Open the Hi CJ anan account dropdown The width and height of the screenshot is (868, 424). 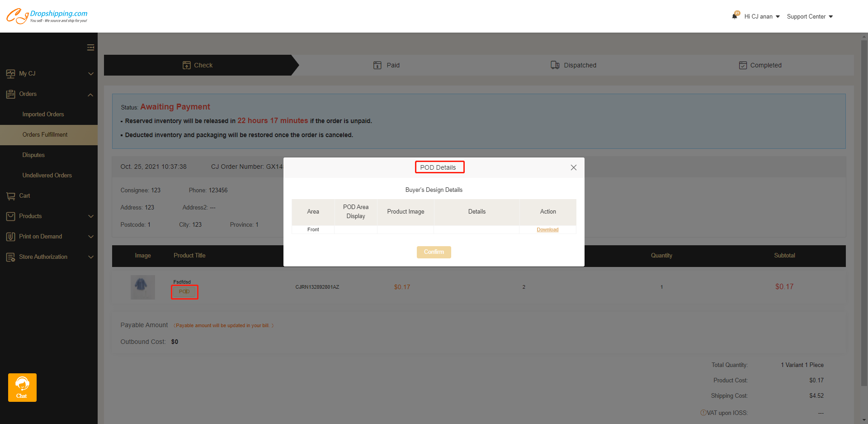[762, 17]
